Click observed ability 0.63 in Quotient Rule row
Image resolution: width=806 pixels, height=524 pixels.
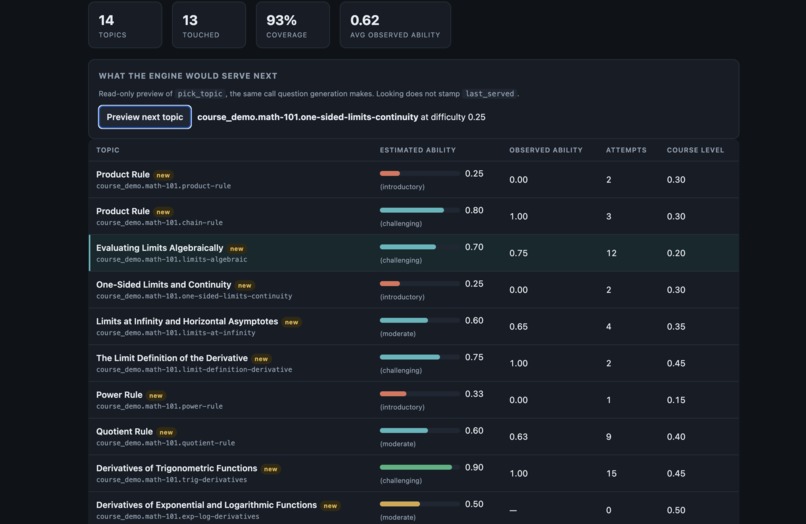[x=519, y=437]
